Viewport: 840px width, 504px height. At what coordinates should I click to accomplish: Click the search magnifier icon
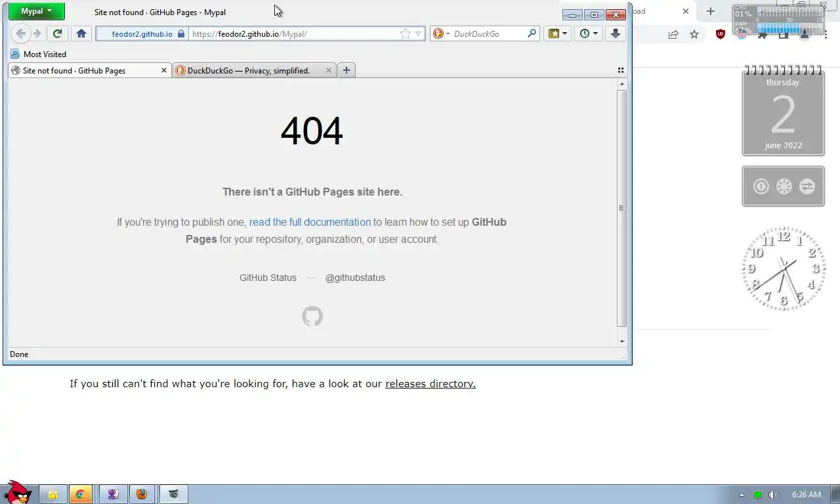click(532, 33)
